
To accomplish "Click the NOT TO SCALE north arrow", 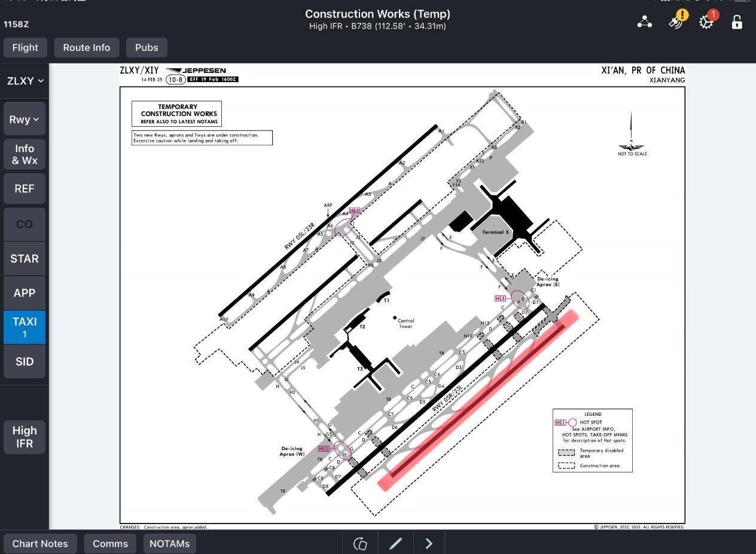I will 632,135.
